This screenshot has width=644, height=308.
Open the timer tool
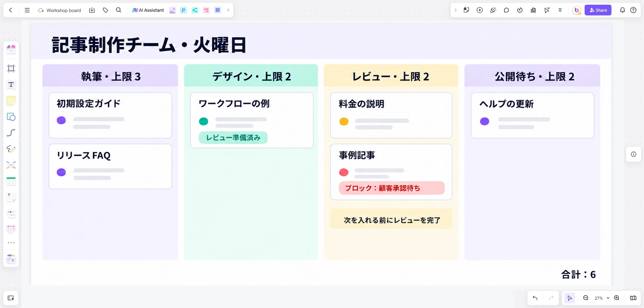[520, 10]
